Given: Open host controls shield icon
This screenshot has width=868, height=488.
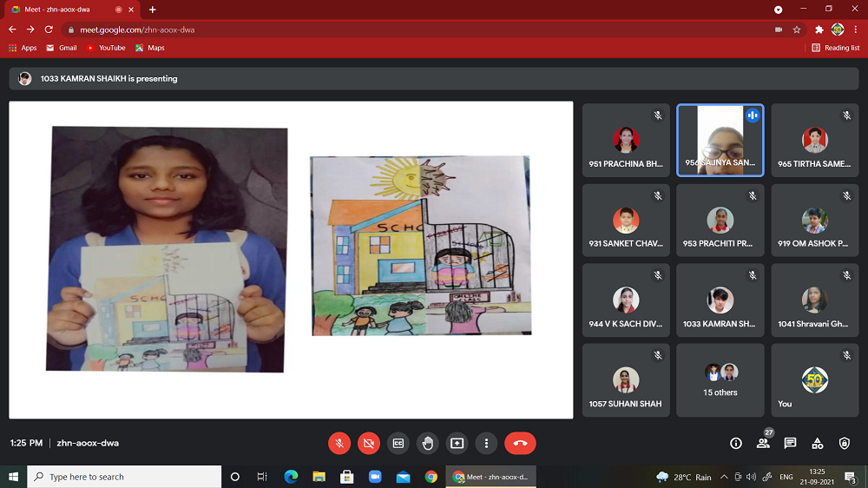Looking at the screenshot, I should tap(845, 443).
